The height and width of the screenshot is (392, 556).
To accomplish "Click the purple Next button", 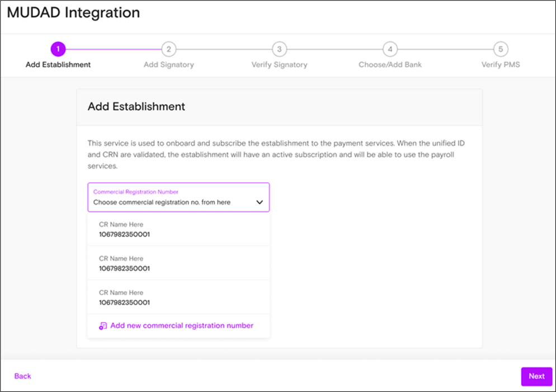I will tap(536, 376).
